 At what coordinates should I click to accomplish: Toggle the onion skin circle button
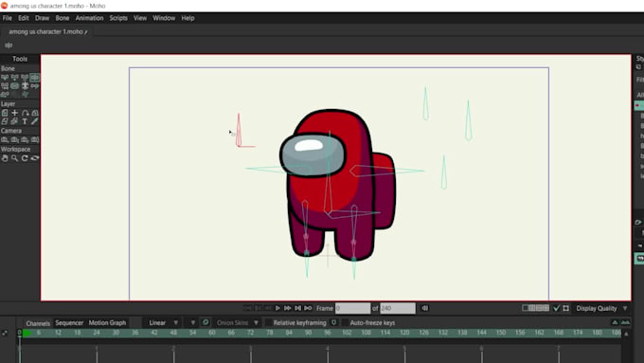tap(206, 322)
